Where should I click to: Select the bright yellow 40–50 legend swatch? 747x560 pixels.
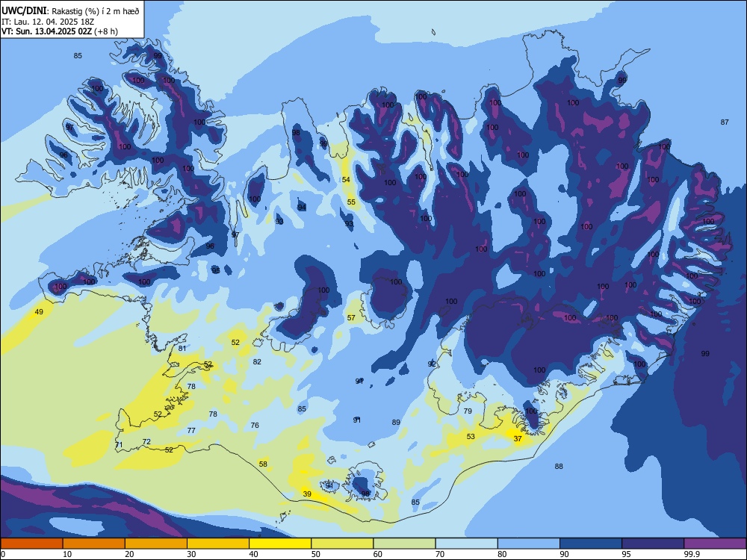[280, 544]
